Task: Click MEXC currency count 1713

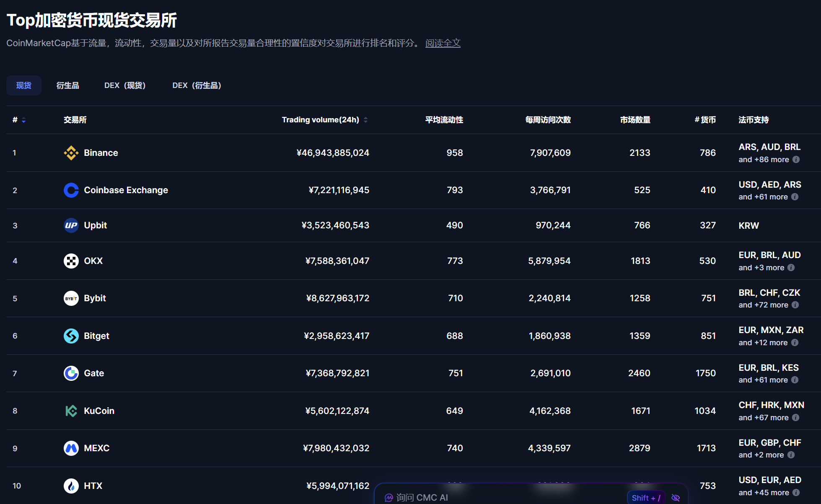Action: pos(707,448)
